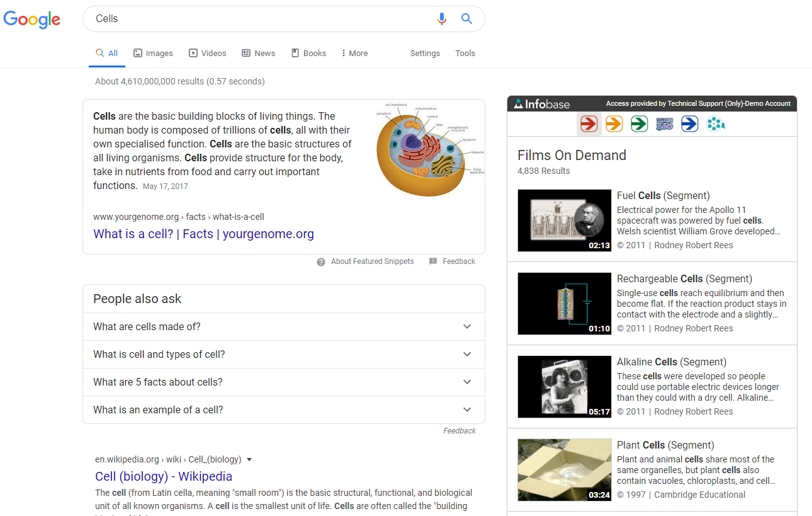The image size is (812, 516).
Task: Click the yourgenome.org breadcrumb URL text
Action: pyautogui.click(x=179, y=217)
